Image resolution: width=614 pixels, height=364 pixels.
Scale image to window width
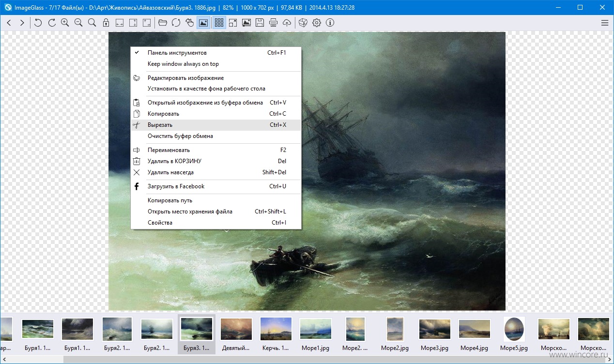[120, 23]
